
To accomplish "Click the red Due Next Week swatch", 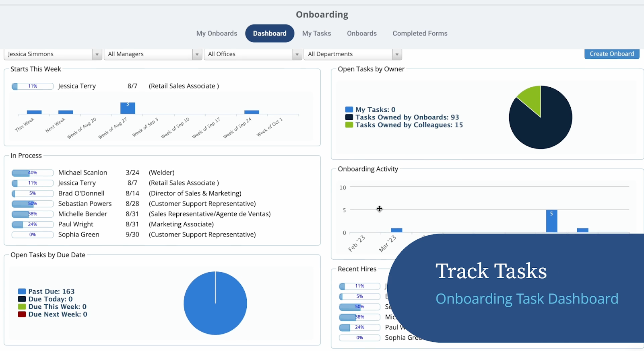I will coord(22,314).
